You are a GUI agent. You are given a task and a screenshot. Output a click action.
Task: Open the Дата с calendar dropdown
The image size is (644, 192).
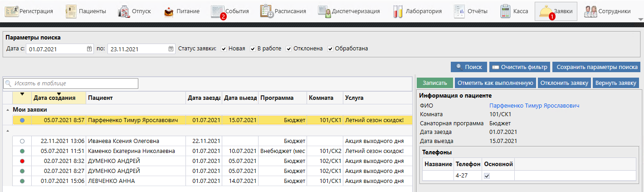[x=89, y=49]
